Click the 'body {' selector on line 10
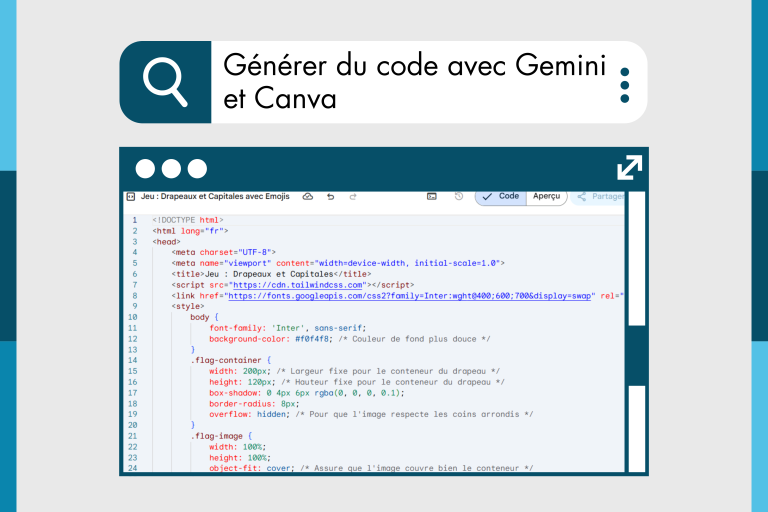This screenshot has height=512, width=768. click(204, 317)
